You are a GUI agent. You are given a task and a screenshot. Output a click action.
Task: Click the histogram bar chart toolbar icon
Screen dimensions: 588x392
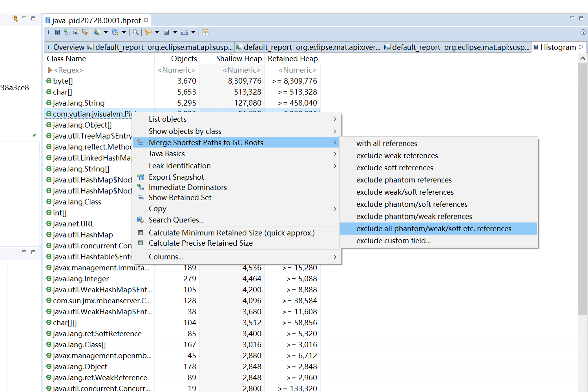[x=57, y=32]
